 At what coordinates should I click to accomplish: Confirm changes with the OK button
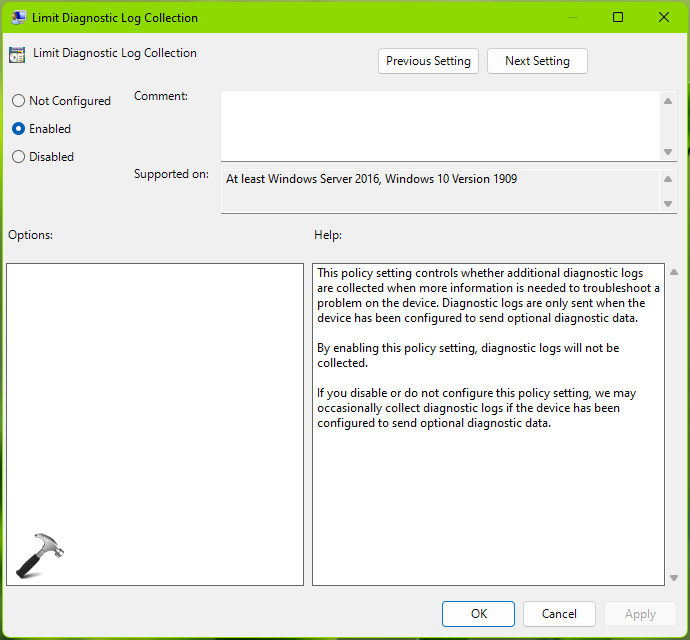click(x=478, y=614)
